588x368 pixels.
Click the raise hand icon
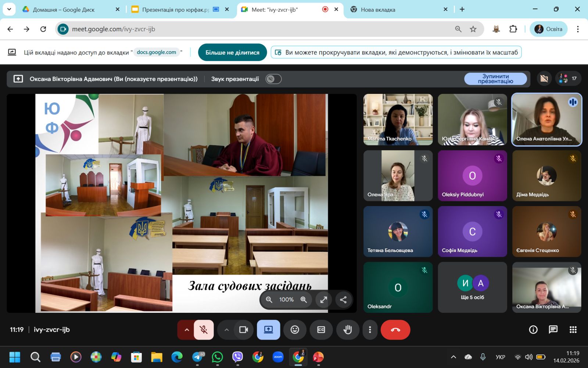pyautogui.click(x=347, y=330)
